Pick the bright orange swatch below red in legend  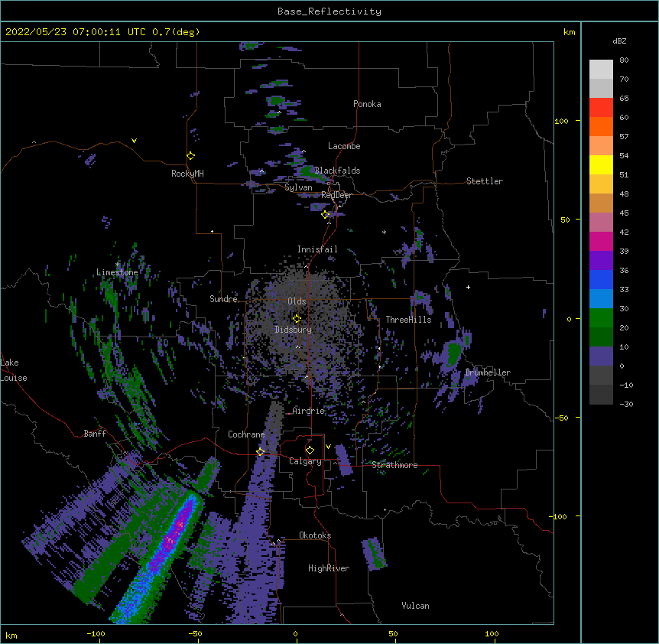[x=601, y=126]
